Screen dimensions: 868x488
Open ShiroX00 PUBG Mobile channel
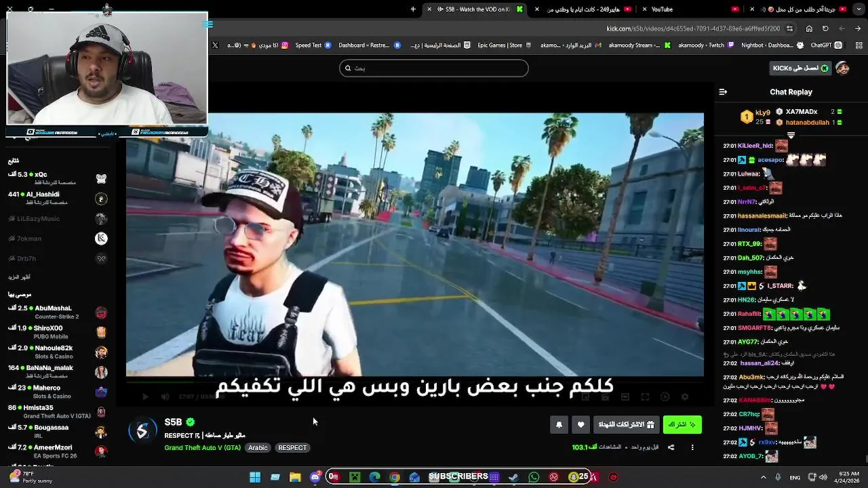[58, 332]
